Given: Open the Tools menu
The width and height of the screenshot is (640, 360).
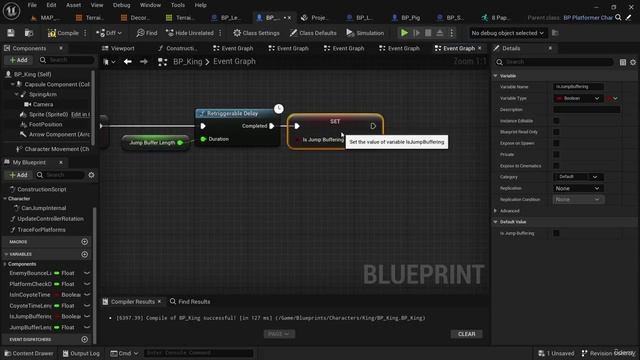Looking at the screenshot, I should 178,5.
